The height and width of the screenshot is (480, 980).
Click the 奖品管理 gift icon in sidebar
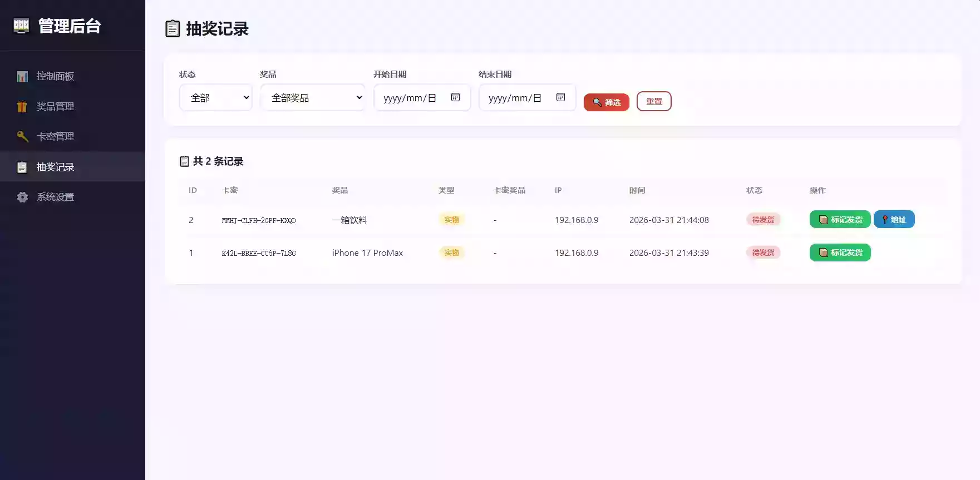(x=22, y=106)
